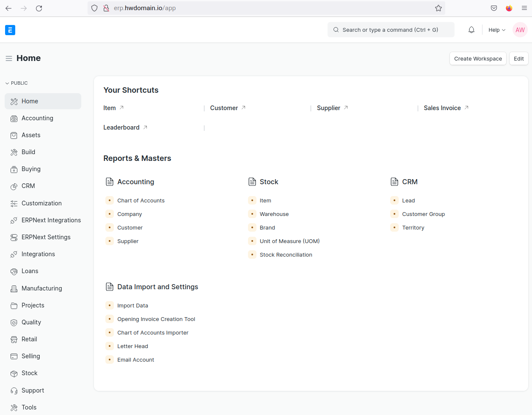Open Opening Invoice Creation Tool link

(156, 319)
